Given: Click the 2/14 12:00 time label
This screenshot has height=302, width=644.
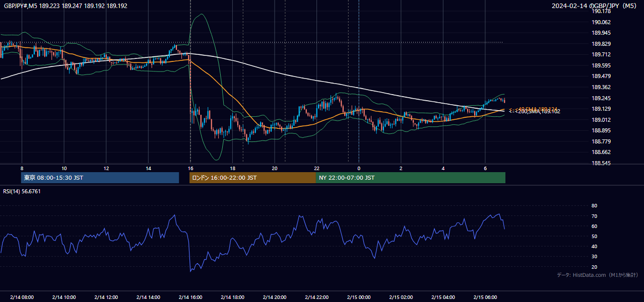Looking at the screenshot, I should 106,297.
